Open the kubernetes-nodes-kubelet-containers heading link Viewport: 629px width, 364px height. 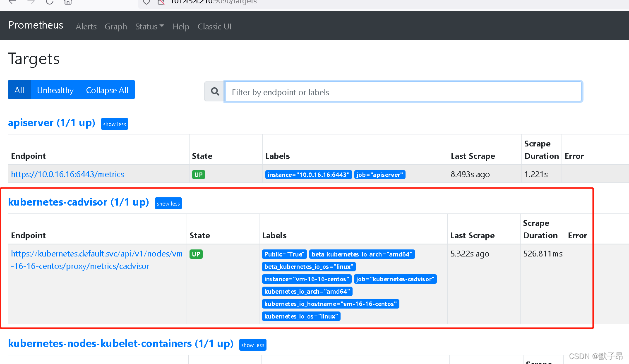click(121, 344)
